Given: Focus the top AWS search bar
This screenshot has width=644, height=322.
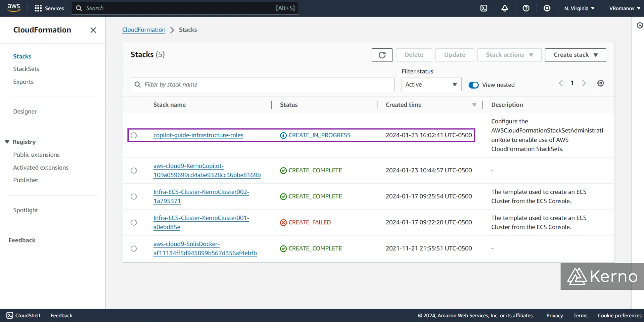Looking at the screenshot, I should tap(185, 8).
